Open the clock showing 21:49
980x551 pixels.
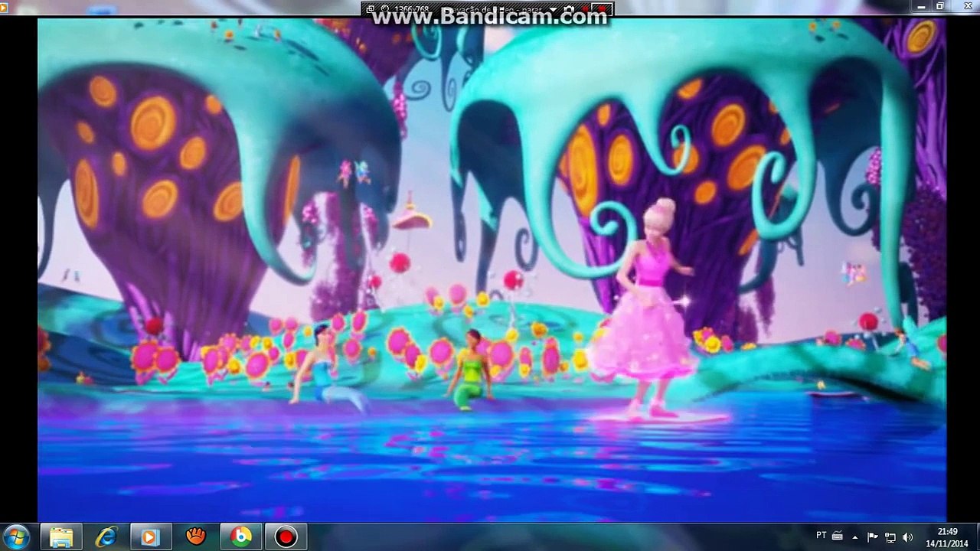coord(947,537)
